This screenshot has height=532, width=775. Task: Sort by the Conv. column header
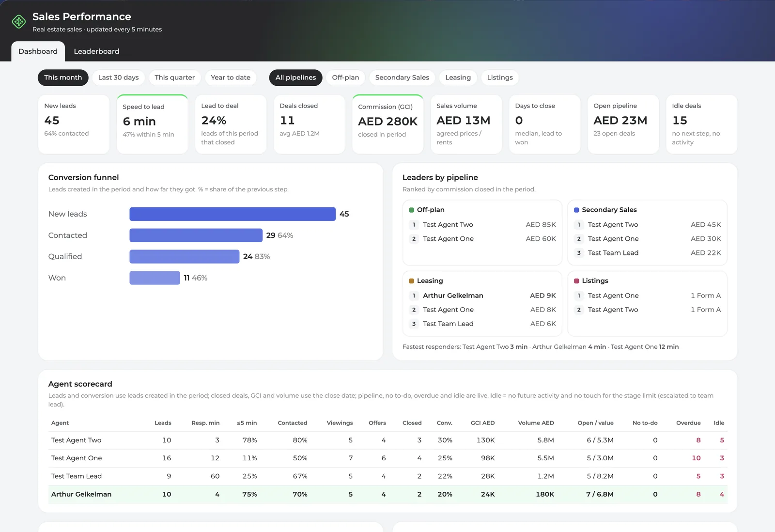click(444, 423)
